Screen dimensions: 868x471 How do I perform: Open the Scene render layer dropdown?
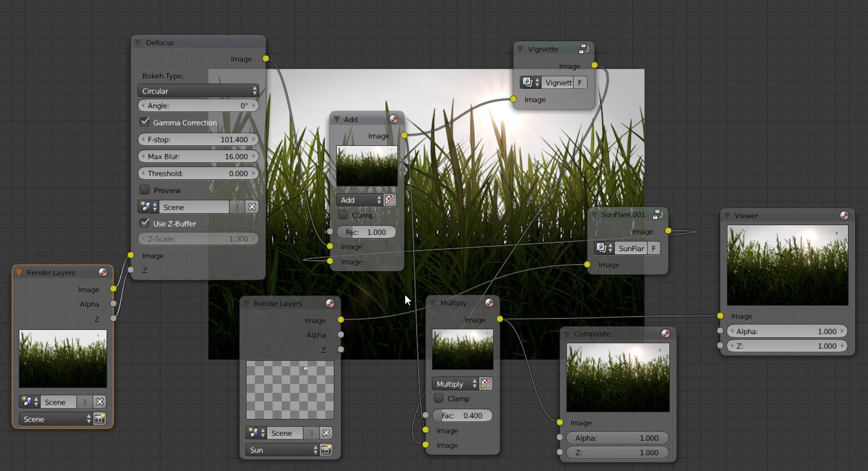(56, 419)
